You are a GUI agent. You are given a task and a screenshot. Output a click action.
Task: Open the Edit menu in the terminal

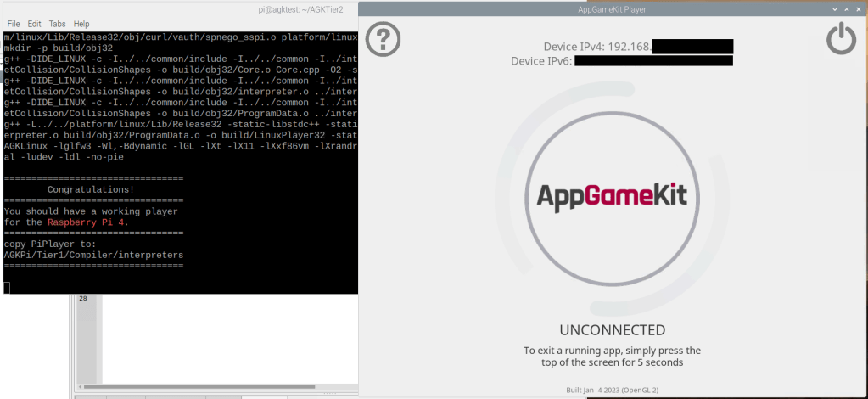click(35, 24)
